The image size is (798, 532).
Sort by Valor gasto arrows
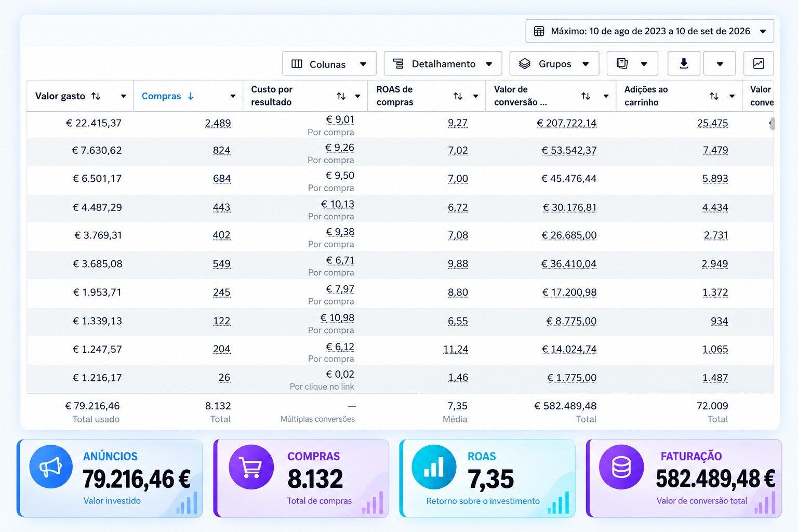pyautogui.click(x=96, y=96)
